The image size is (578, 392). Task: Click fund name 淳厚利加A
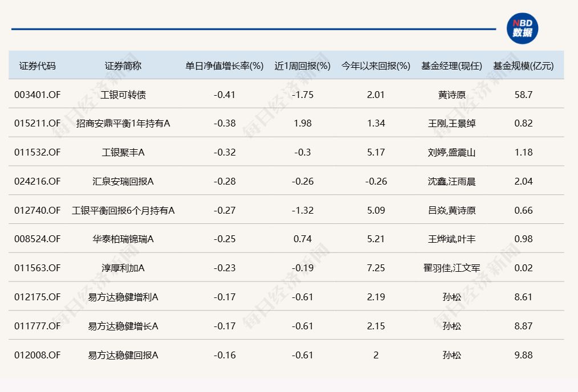pyautogui.click(x=123, y=268)
